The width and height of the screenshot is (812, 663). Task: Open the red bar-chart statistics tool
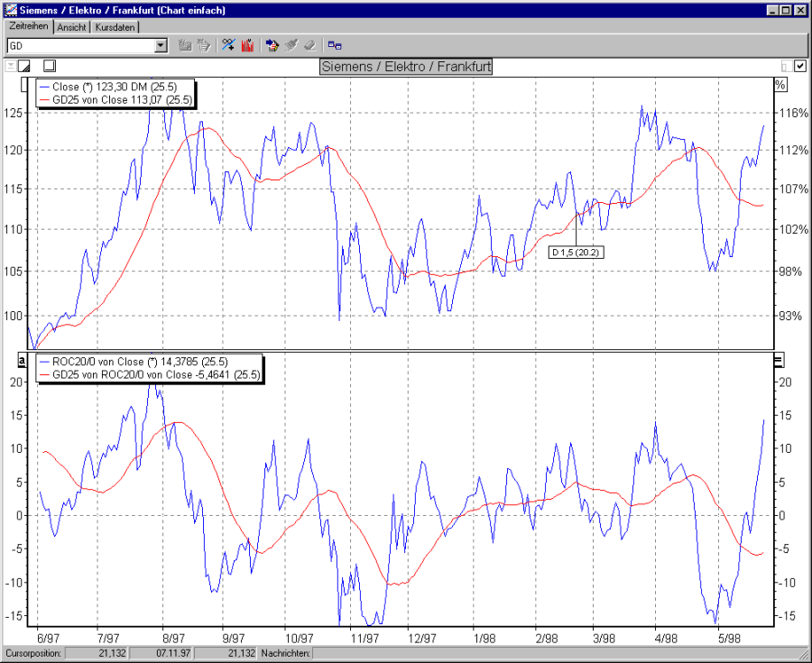point(248,44)
